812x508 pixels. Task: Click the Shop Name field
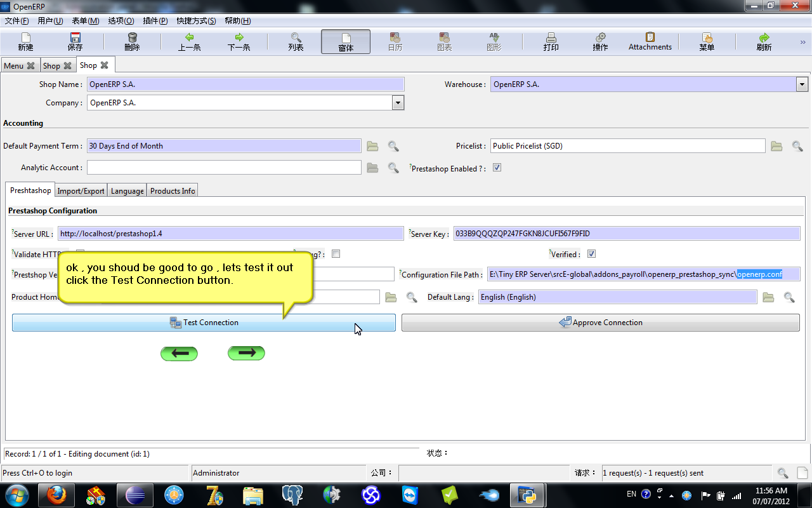coord(246,84)
